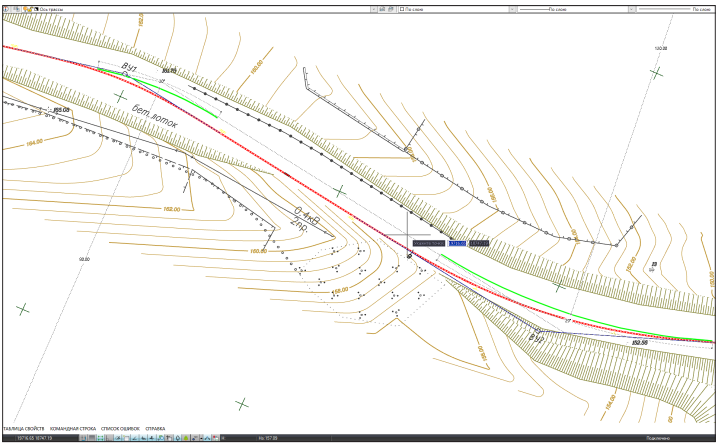
Task: Click the blue highlighted coordinate input near the crosshair
Action: pyautogui.click(x=457, y=243)
